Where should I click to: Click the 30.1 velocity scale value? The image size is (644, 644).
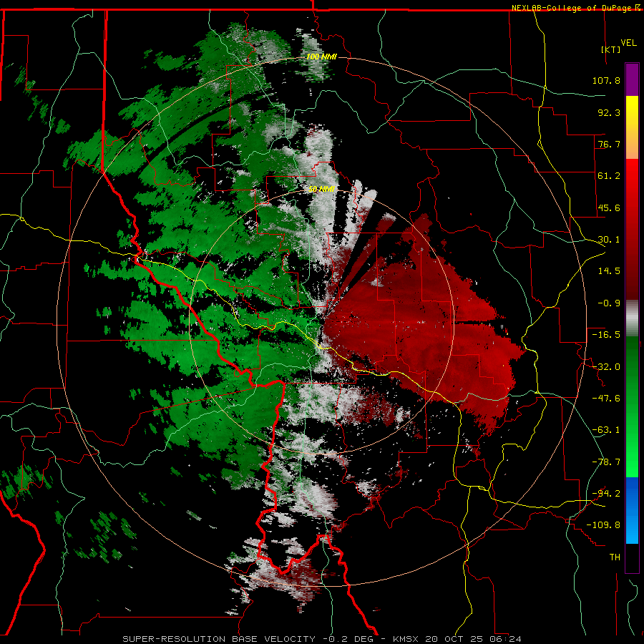pos(609,240)
